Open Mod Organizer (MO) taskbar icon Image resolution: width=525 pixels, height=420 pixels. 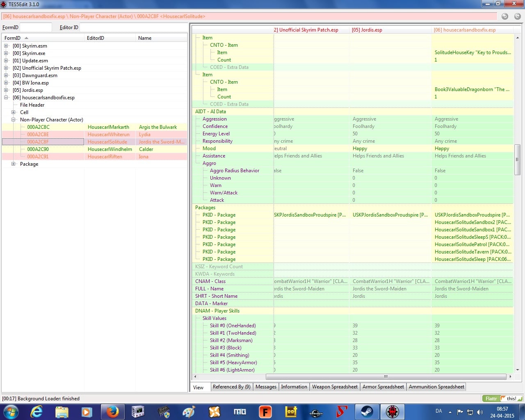coord(240,412)
